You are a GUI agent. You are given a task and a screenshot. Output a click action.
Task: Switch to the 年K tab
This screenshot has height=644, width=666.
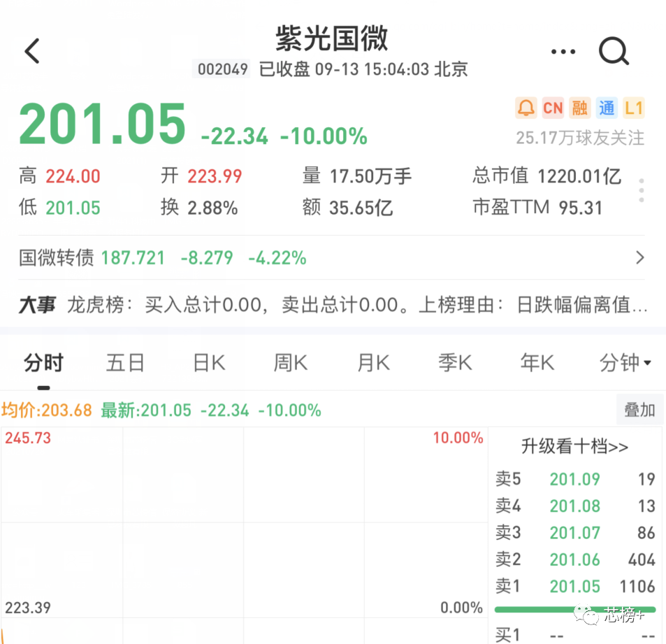click(537, 363)
